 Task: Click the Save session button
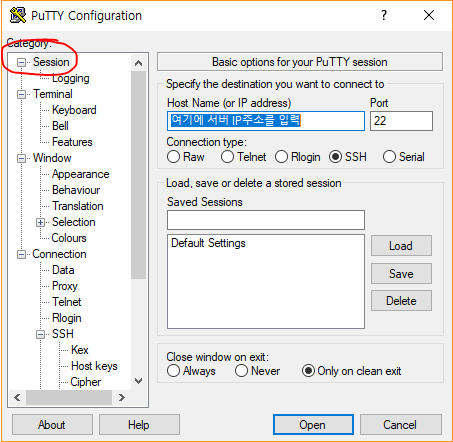click(x=401, y=274)
